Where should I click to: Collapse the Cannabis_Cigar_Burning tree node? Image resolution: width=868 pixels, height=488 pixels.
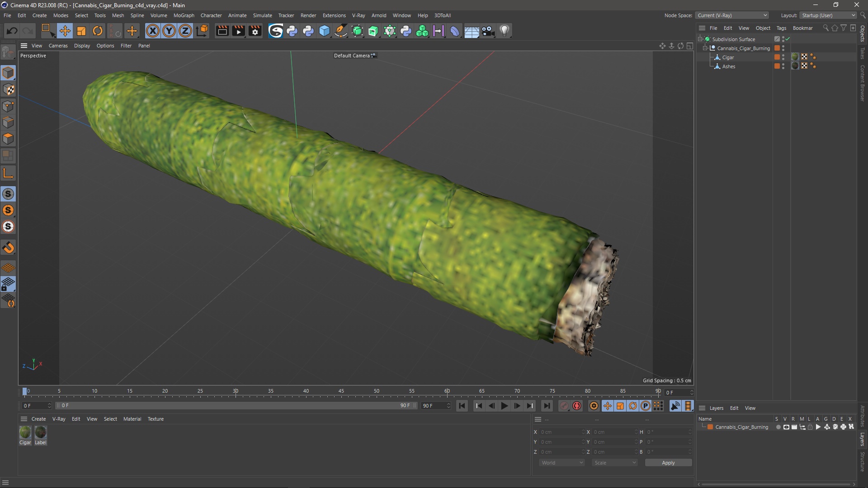(x=705, y=48)
